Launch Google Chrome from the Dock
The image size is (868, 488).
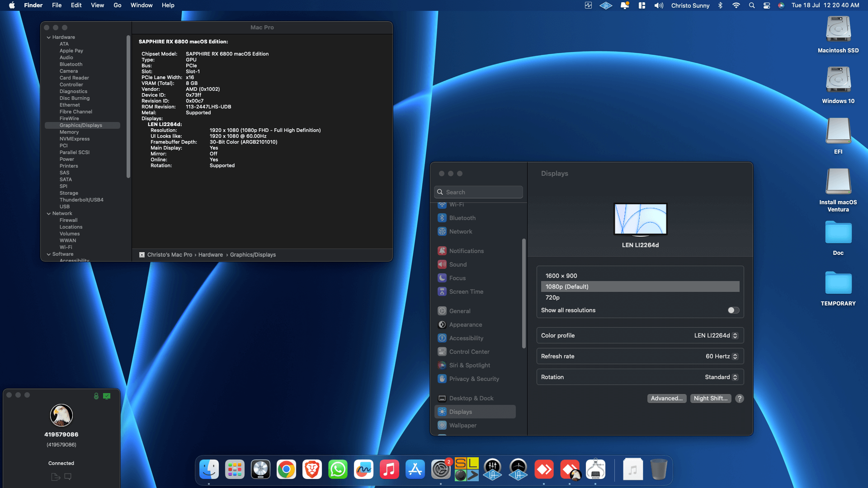[286, 470]
